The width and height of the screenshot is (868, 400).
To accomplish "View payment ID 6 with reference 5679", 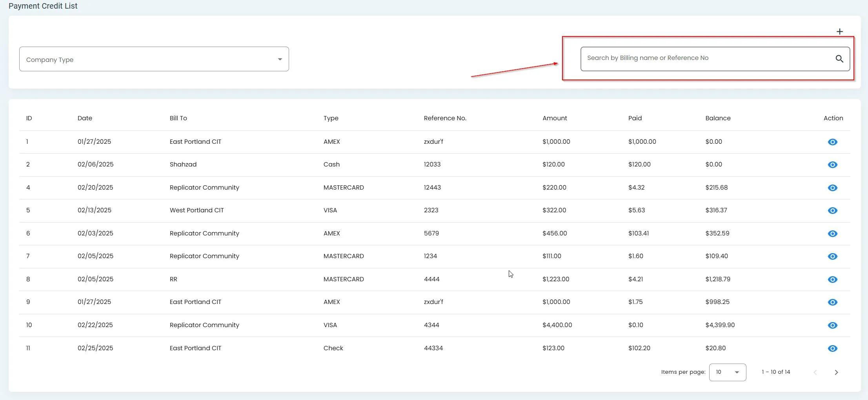I will 832,233.
